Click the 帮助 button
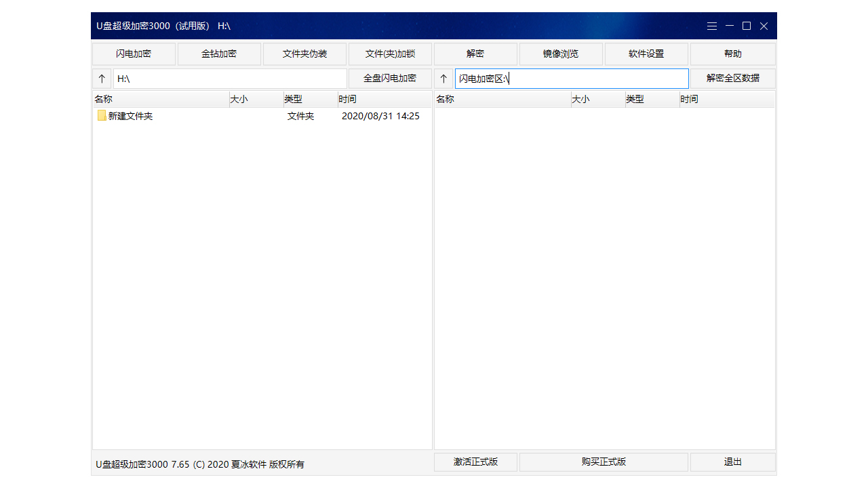Viewport: 868px width, 488px height. coord(732,54)
